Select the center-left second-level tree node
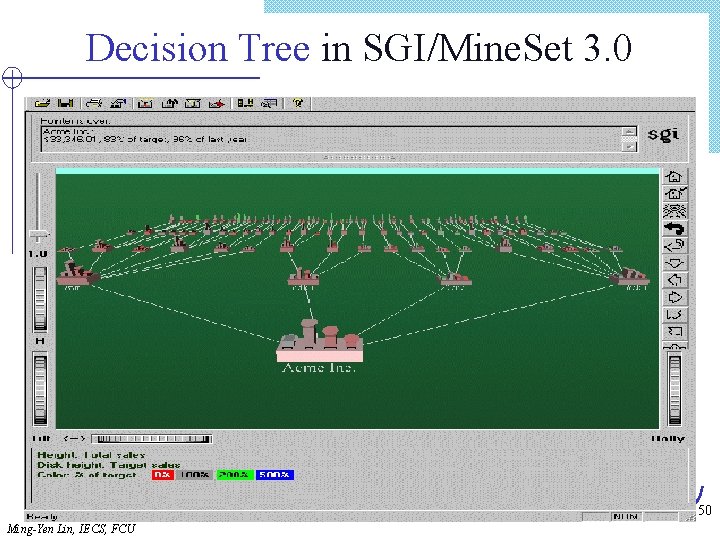Viewport: 720px width, 540px height. point(303,276)
